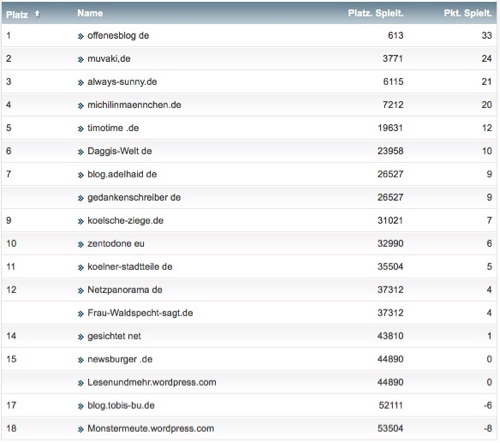Click the arrow icon before newsburger .de
Viewport: 500px width, 443px height.
(x=80, y=360)
